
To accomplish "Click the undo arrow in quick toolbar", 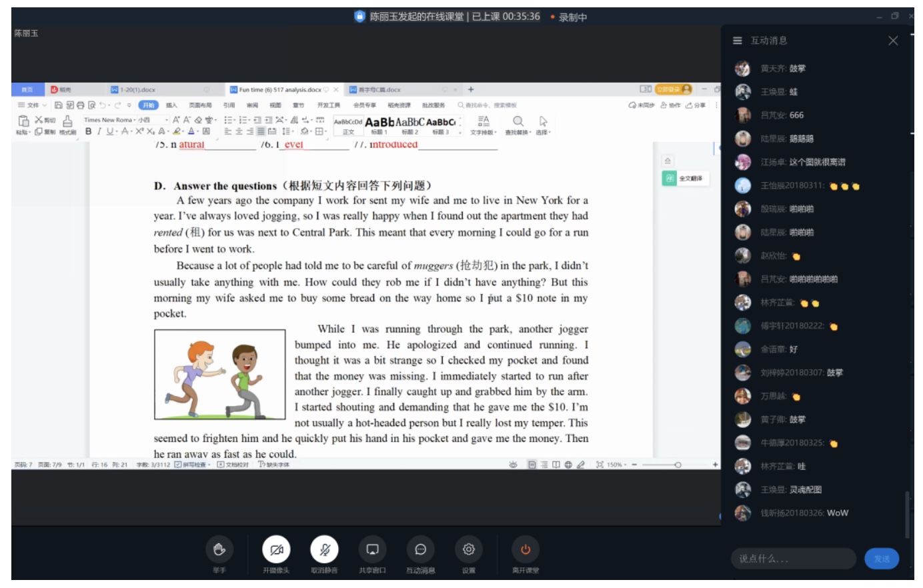I will pyautogui.click(x=102, y=105).
